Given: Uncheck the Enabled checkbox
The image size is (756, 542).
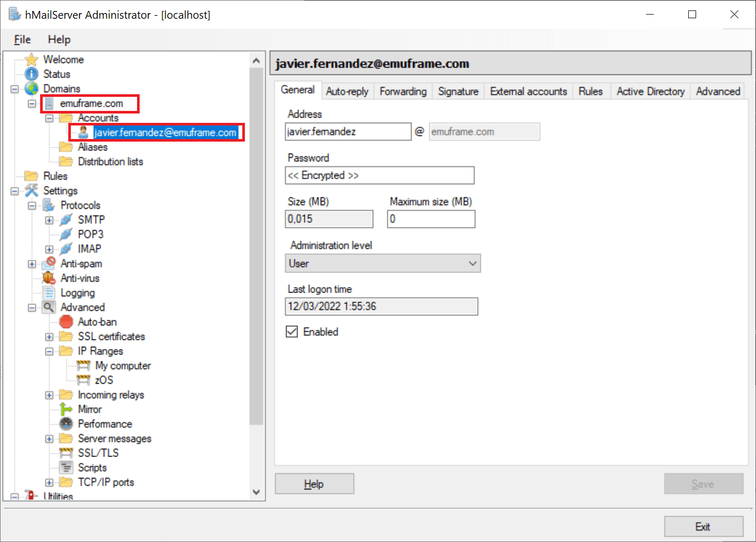Looking at the screenshot, I should pyautogui.click(x=292, y=332).
